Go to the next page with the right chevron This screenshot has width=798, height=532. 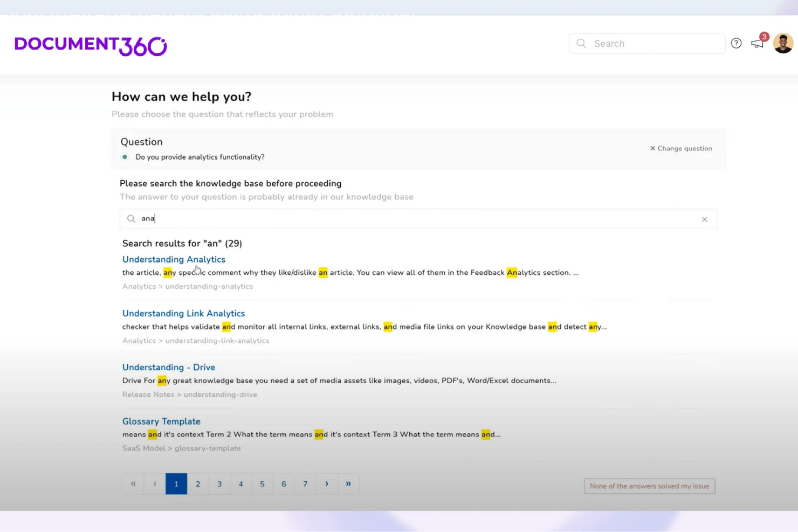pyautogui.click(x=327, y=483)
